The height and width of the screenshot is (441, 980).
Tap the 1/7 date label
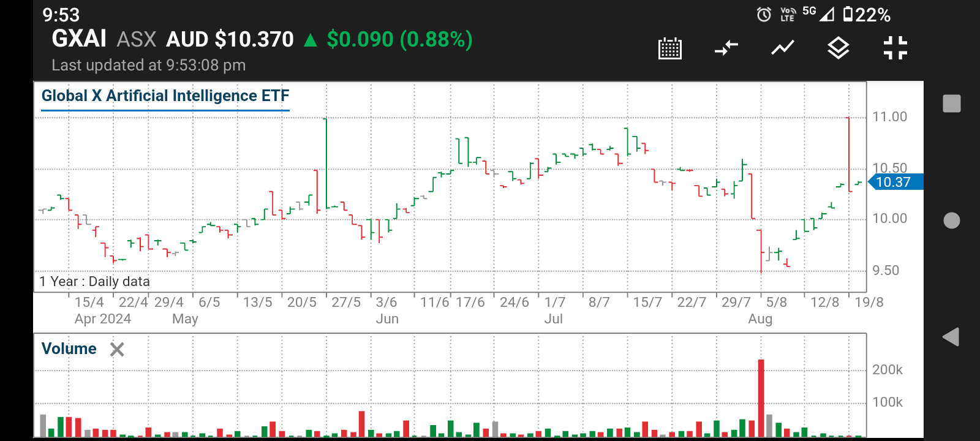pos(555,302)
